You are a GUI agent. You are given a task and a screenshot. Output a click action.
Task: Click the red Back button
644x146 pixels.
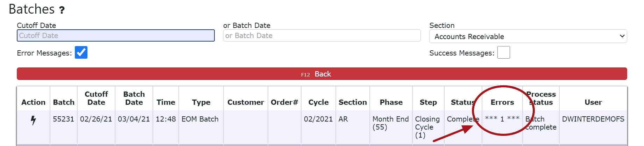(322, 74)
